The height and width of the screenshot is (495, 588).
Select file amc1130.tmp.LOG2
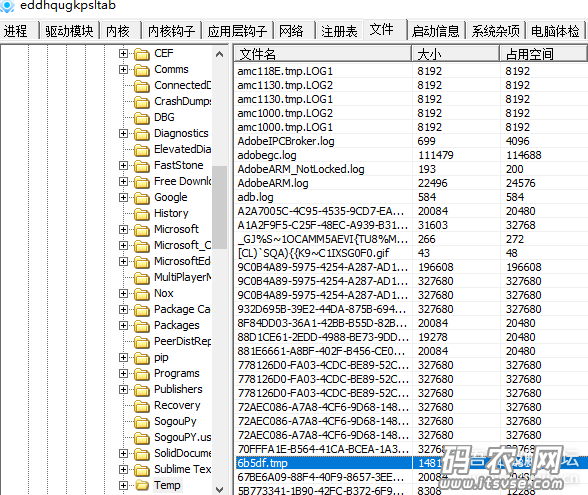coord(285,85)
